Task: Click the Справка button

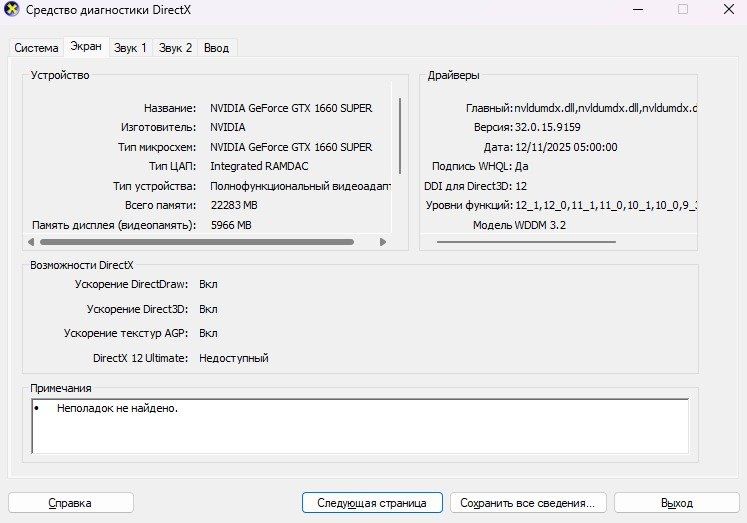Action: [71, 503]
